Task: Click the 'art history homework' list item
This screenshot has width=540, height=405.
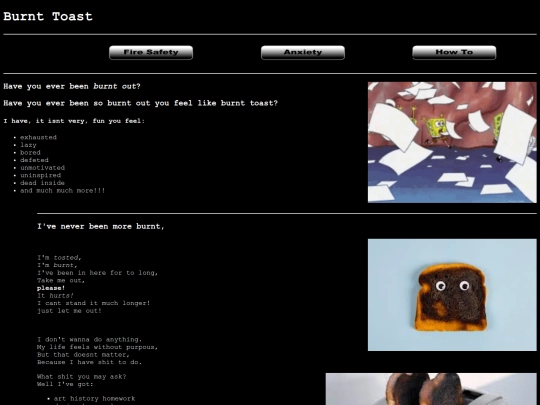Action: (94, 399)
